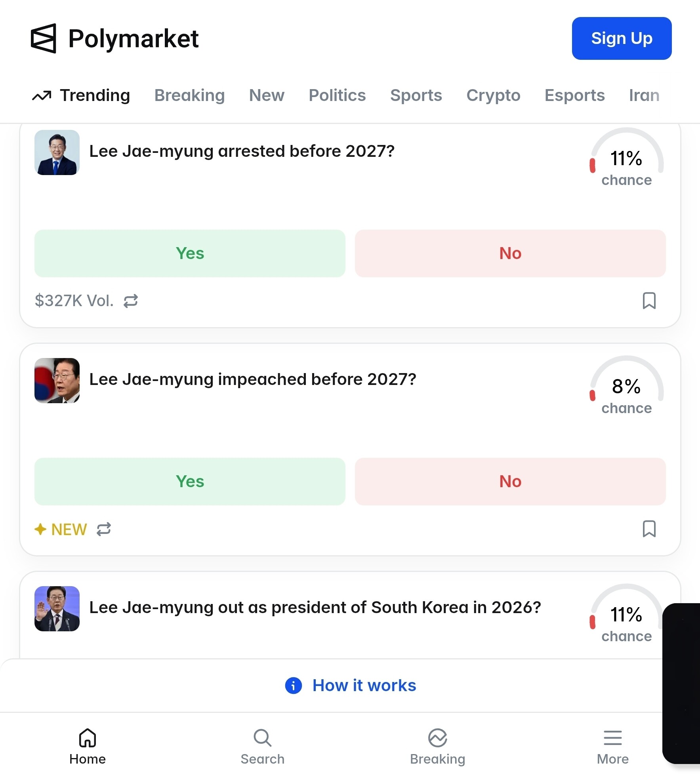Switch to the Crypto category tab
The width and height of the screenshot is (700, 783).
[x=493, y=95]
